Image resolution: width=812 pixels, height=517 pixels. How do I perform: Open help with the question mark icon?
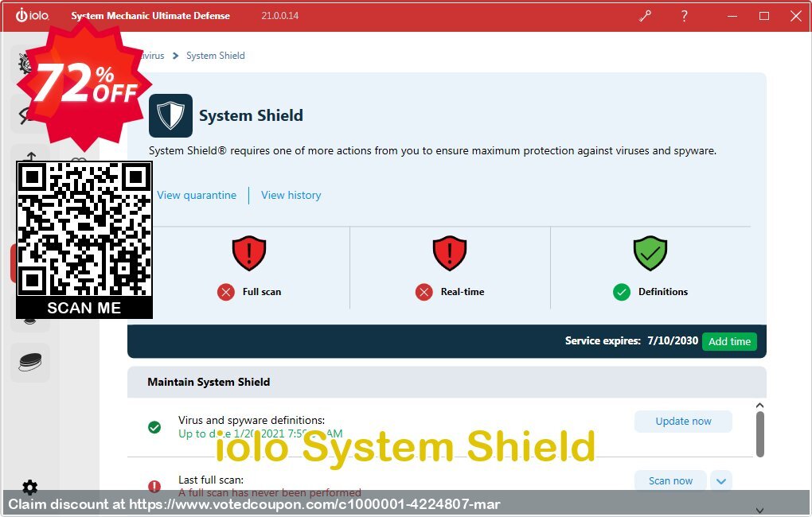click(684, 16)
